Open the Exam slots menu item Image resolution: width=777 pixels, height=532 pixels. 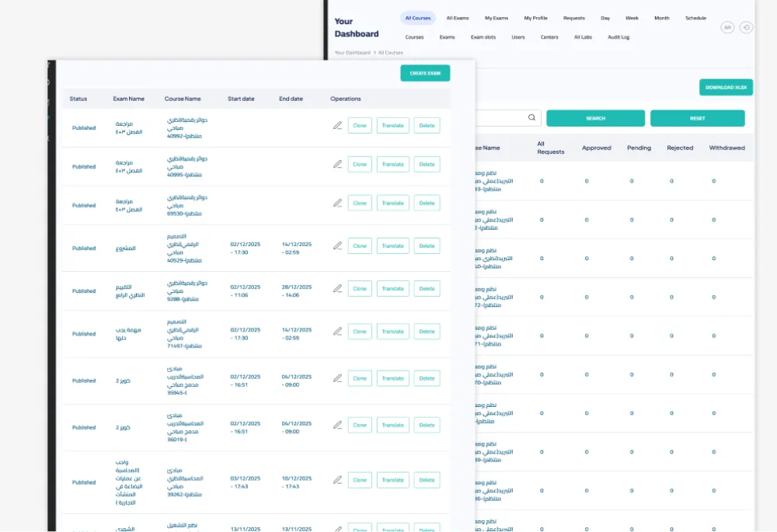483,37
